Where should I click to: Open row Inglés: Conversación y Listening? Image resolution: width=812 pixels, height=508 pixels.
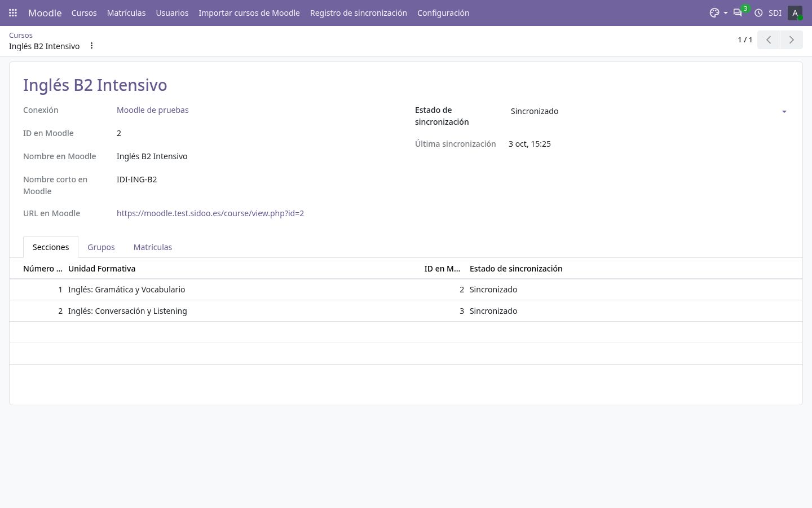[x=406, y=311]
